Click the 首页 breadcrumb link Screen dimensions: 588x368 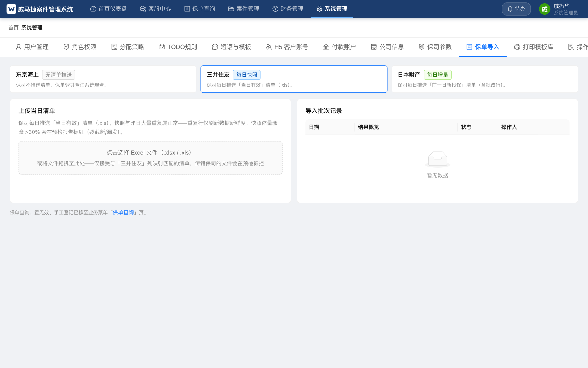(13, 28)
